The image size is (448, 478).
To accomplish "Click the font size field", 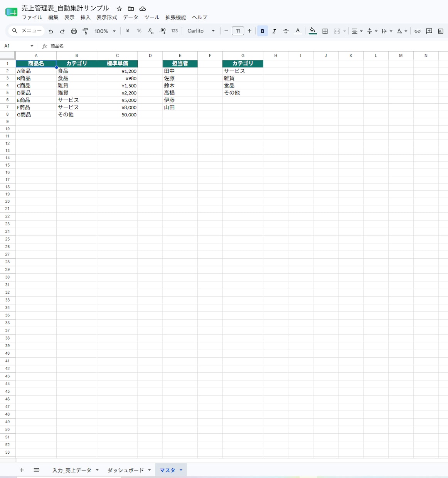I will tap(238, 31).
